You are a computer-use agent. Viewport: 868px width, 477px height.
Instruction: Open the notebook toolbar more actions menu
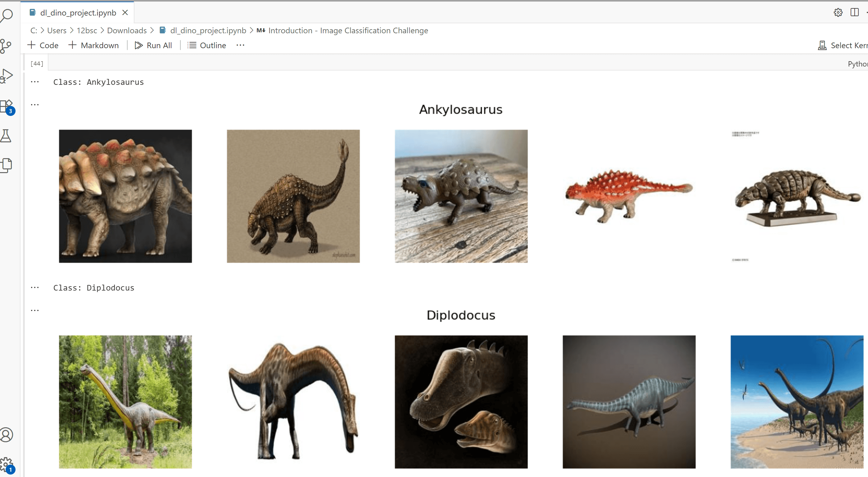pos(240,45)
